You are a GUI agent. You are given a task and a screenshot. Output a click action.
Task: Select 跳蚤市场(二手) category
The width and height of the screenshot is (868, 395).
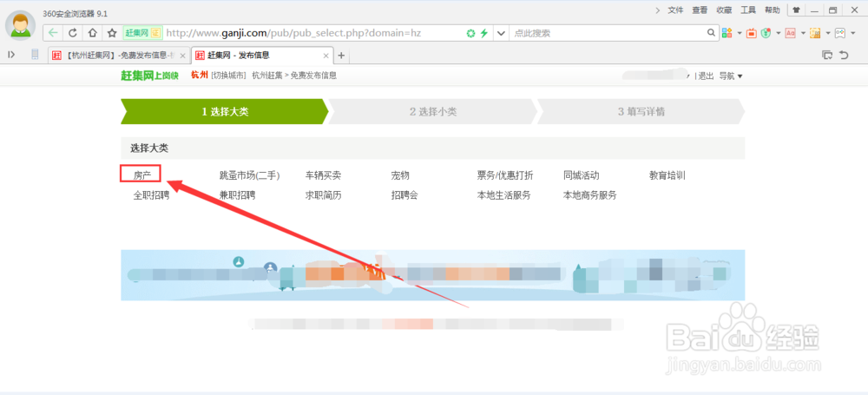[250, 175]
